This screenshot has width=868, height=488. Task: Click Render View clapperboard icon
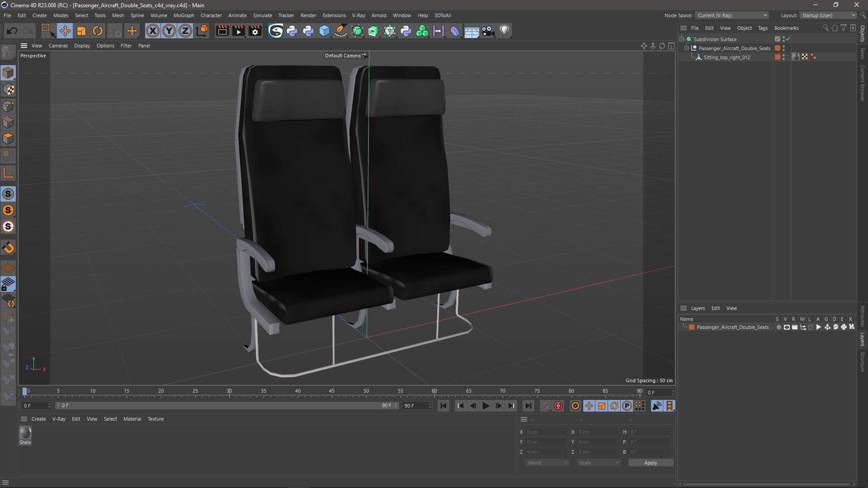[x=222, y=31]
